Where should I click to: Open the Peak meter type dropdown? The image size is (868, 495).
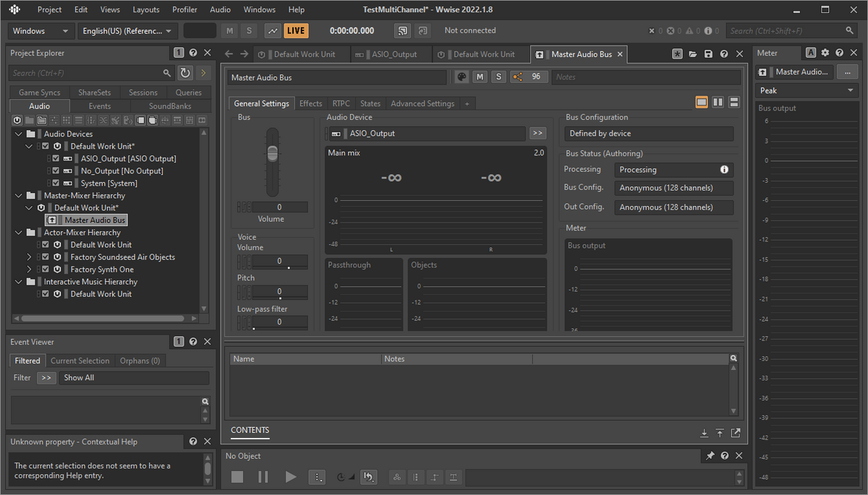click(x=807, y=90)
